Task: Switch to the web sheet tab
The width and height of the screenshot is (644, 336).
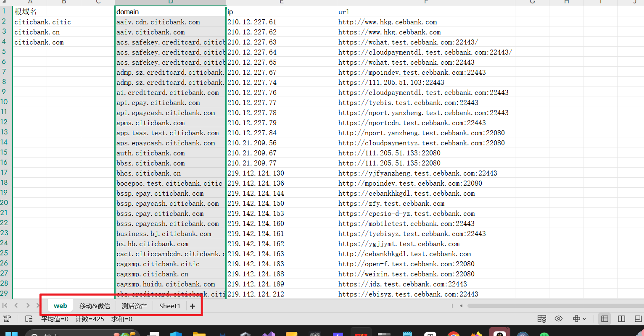Action: click(x=61, y=306)
